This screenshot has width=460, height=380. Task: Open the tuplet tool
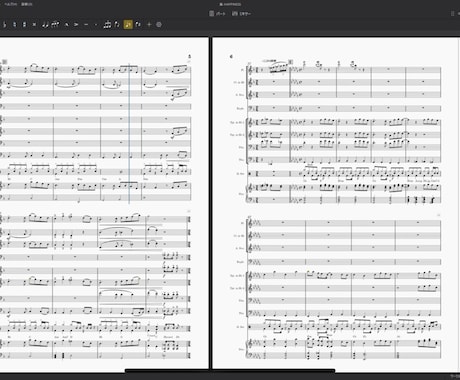click(107, 24)
